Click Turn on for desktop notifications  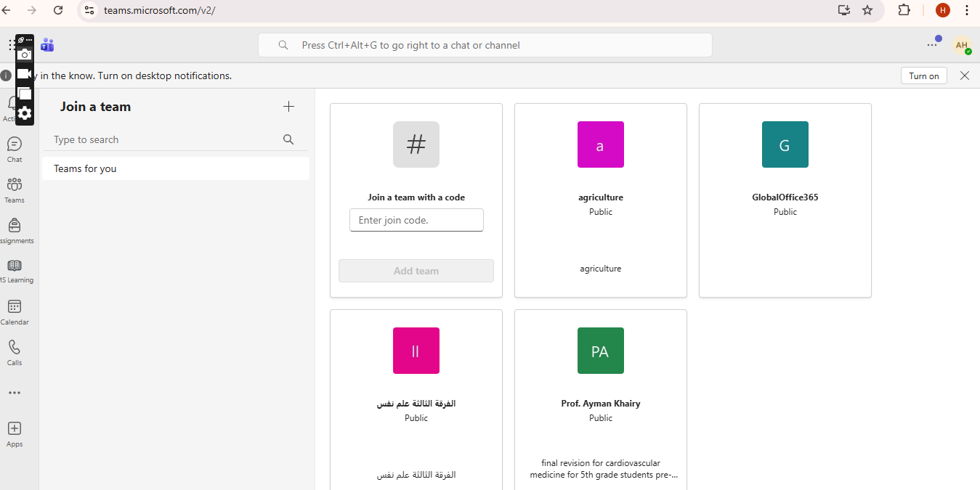tap(923, 75)
